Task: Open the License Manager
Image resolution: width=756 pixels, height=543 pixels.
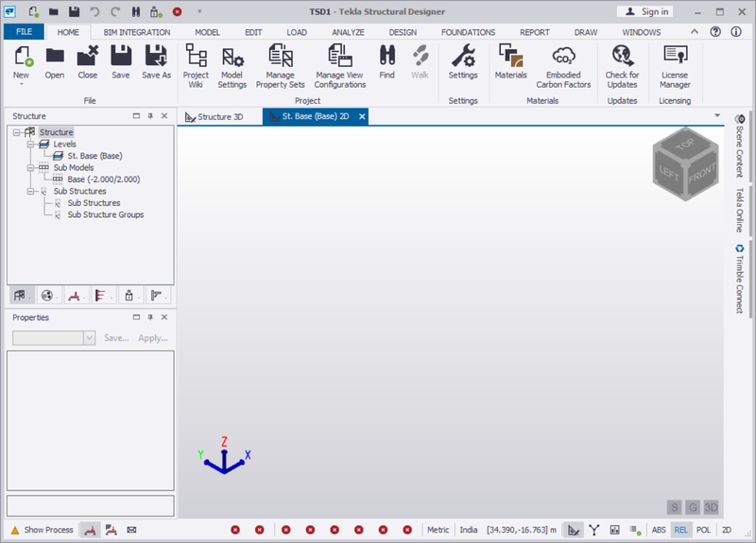Action: point(675,66)
